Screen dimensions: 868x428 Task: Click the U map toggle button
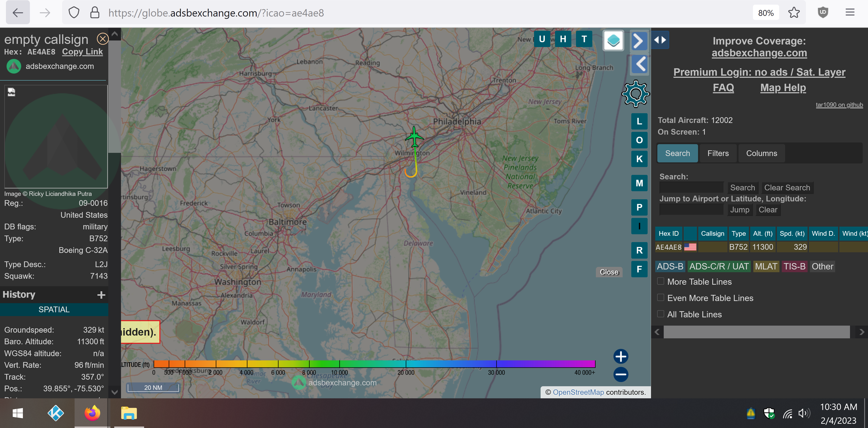542,39
